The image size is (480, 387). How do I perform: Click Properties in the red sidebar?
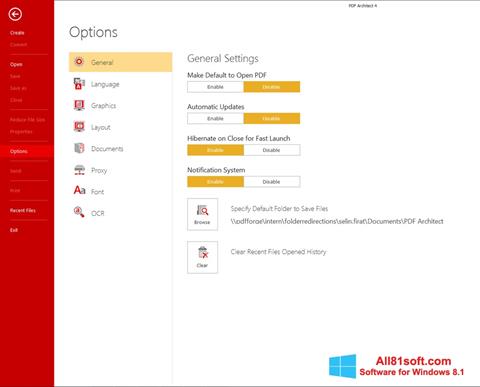click(21, 132)
